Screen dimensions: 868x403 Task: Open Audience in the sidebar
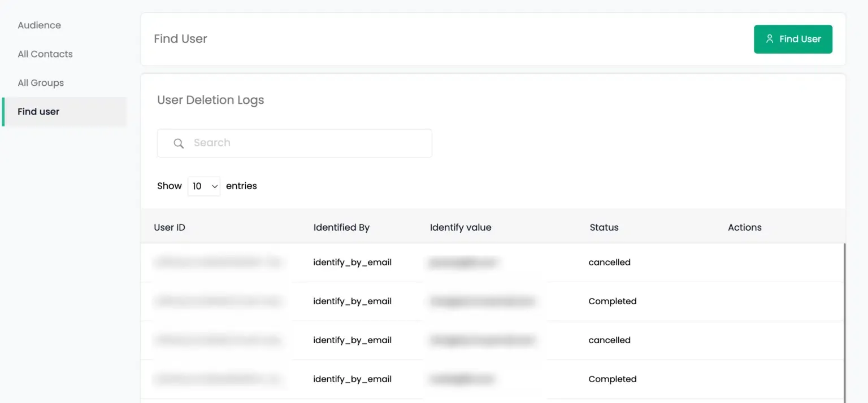click(x=39, y=25)
